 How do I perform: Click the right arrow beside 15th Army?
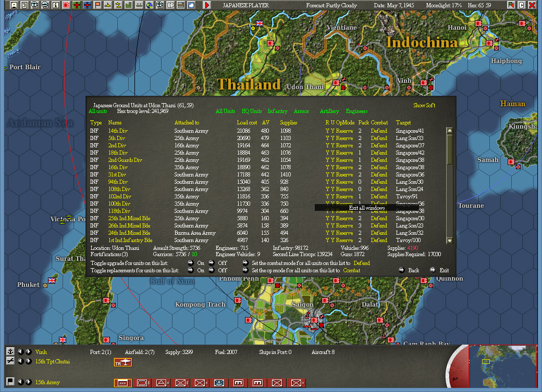tap(28, 382)
